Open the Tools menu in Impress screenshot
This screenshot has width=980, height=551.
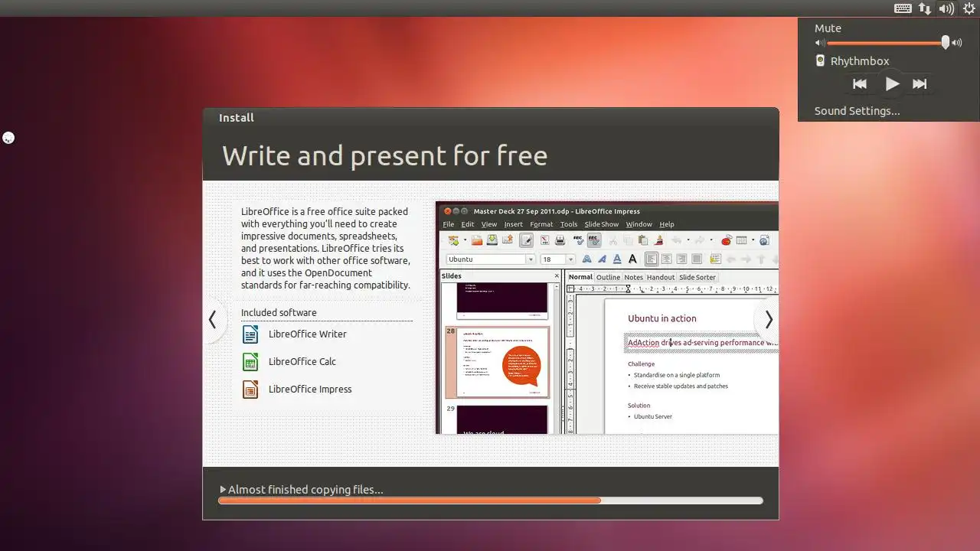pos(569,224)
